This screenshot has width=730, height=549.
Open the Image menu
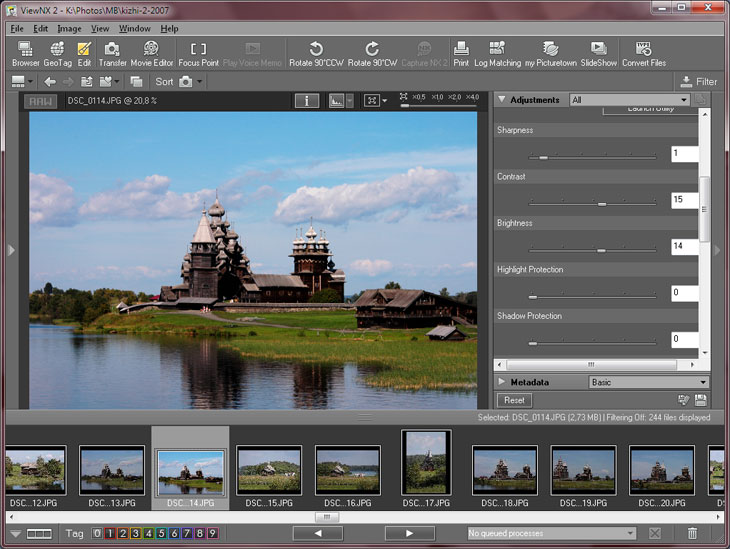(69, 28)
